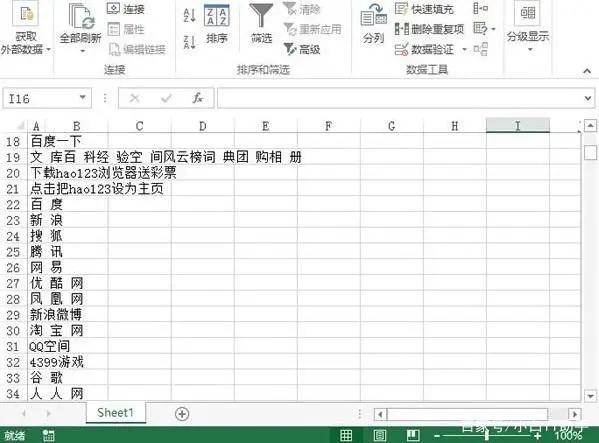Image resolution: width=599 pixels, height=443 pixels.
Task: Select column I header
Action: point(518,126)
